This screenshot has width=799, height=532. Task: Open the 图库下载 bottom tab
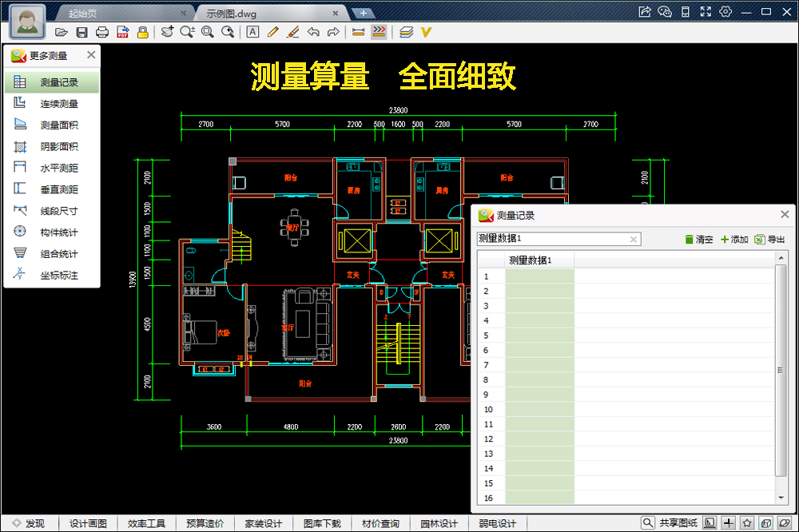[x=322, y=523]
